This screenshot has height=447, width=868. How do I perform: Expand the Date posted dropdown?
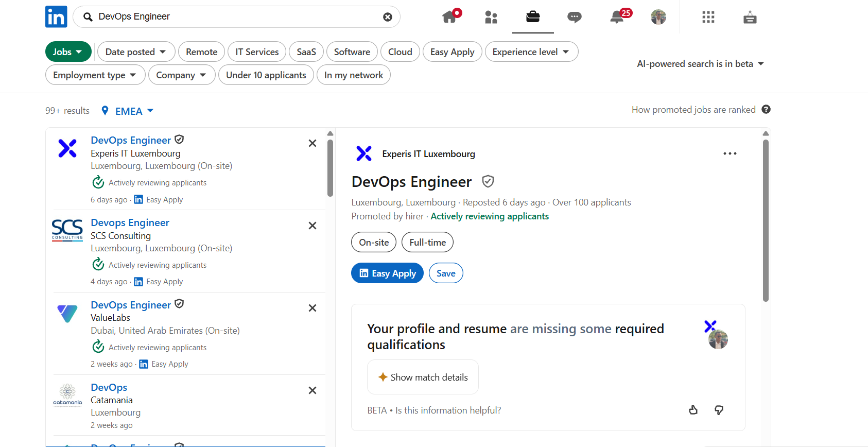coord(136,51)
